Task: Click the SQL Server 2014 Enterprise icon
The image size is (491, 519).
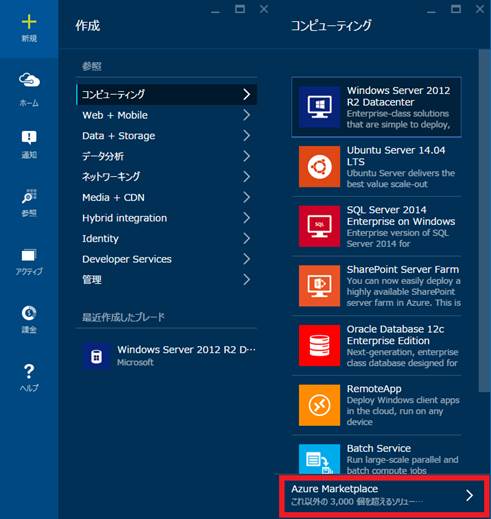Action: tap(319, 226)
